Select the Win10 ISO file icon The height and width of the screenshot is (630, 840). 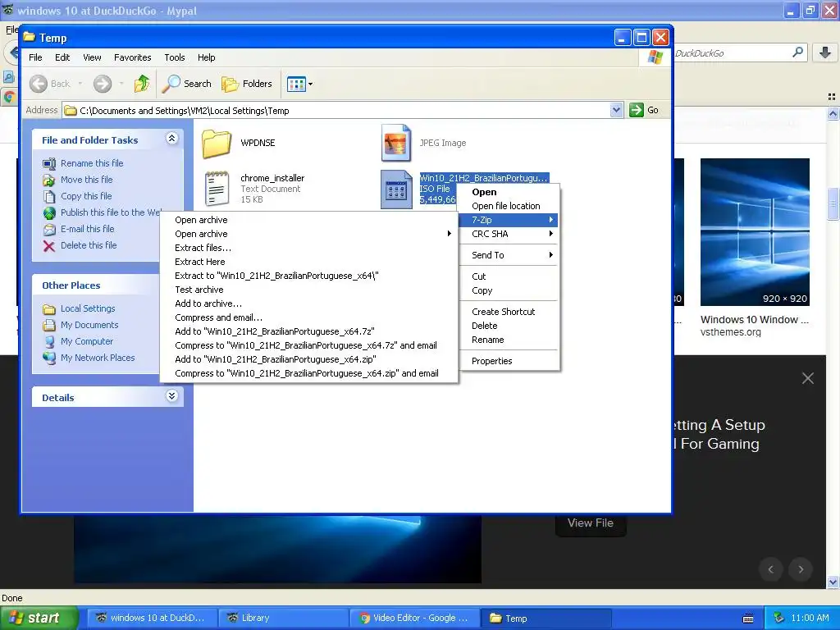tap(396, 189)
